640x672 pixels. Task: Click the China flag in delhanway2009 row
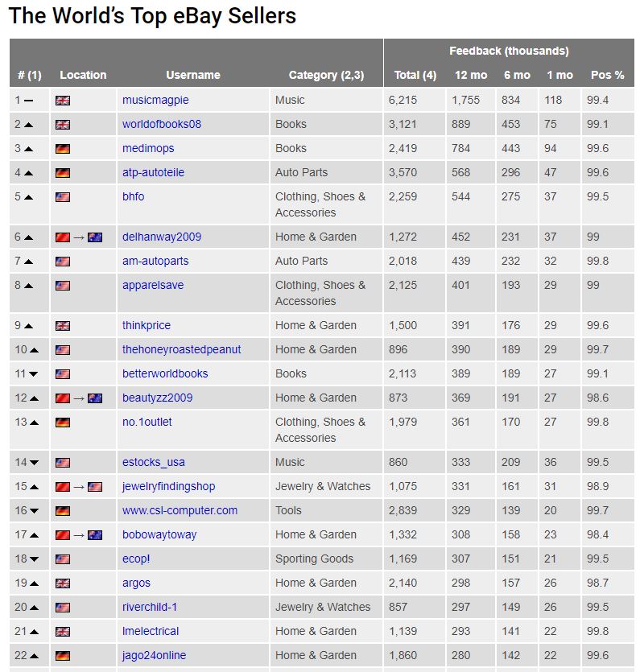click(63, 237)
